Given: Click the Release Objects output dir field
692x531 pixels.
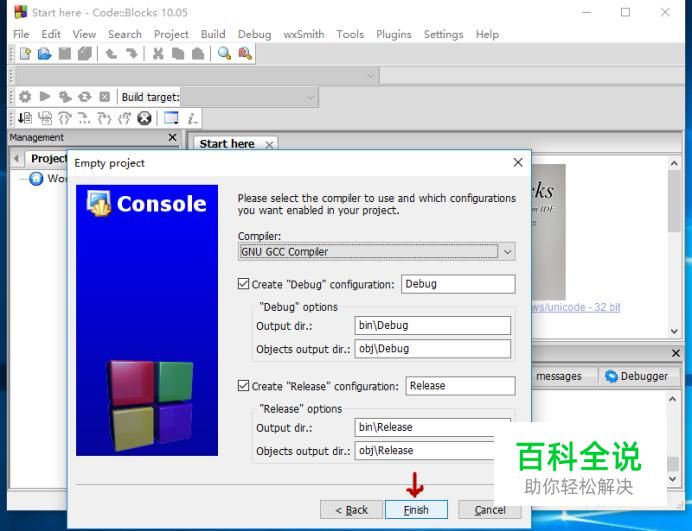Looking at the screenshot, I should (x=426, y=451).
